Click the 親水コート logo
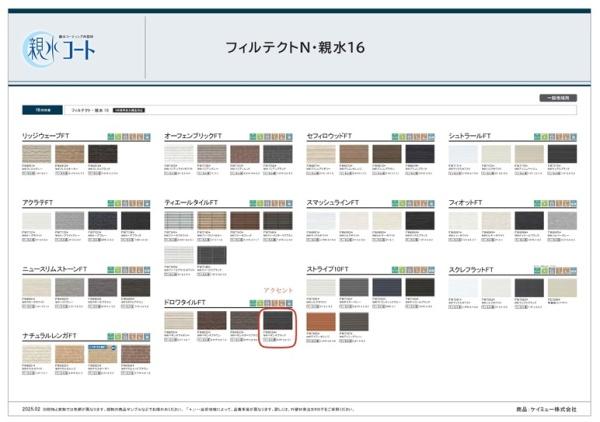This screenshot has height=422, width=600. (x=59, y=50)
